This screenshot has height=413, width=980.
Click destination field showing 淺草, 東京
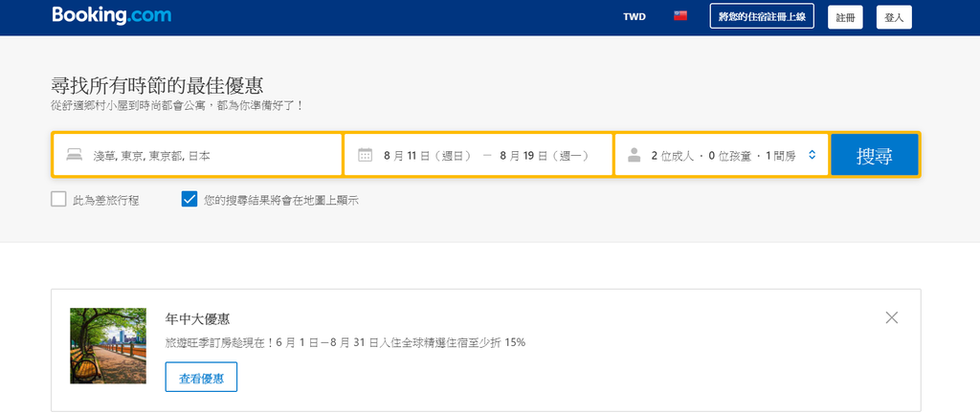click(197, 155)
